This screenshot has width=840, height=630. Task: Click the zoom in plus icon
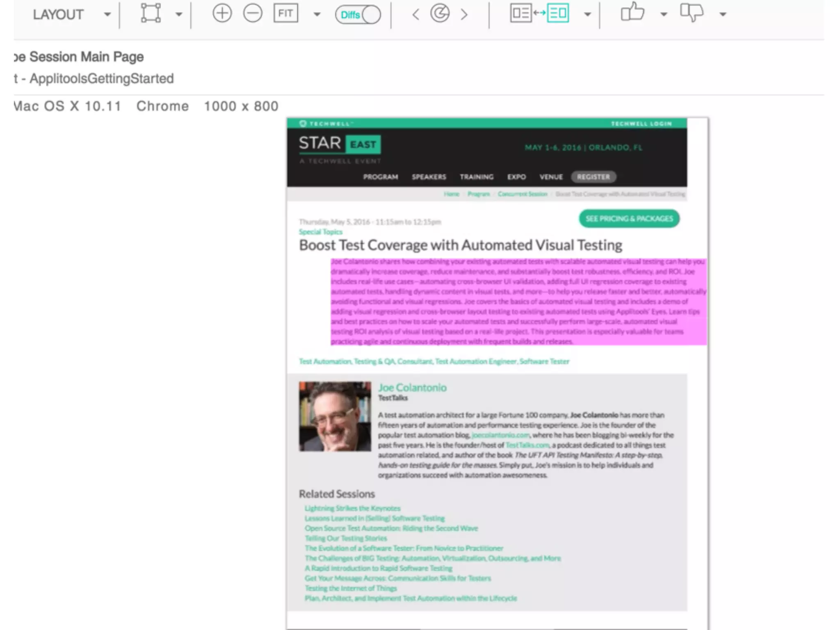tap(222, 14)
